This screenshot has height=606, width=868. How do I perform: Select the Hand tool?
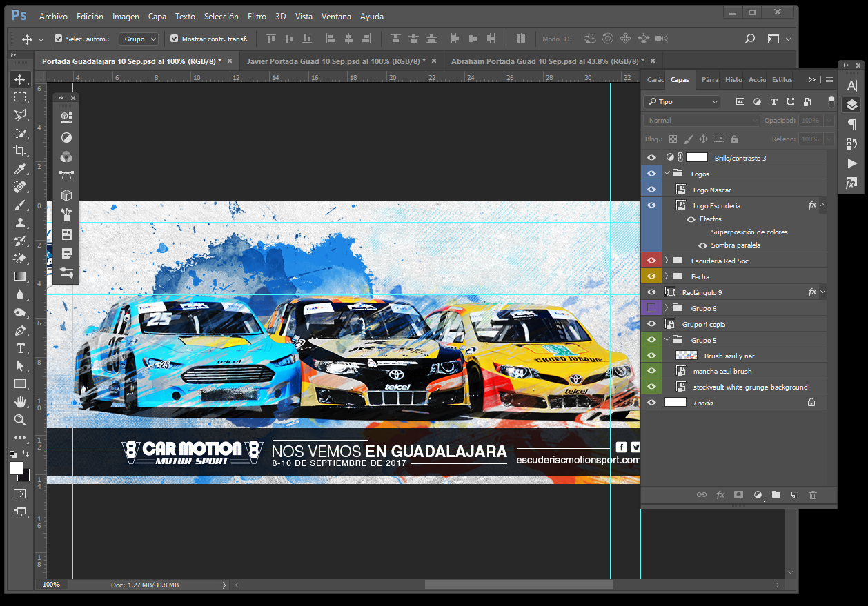tap(20, 402)
